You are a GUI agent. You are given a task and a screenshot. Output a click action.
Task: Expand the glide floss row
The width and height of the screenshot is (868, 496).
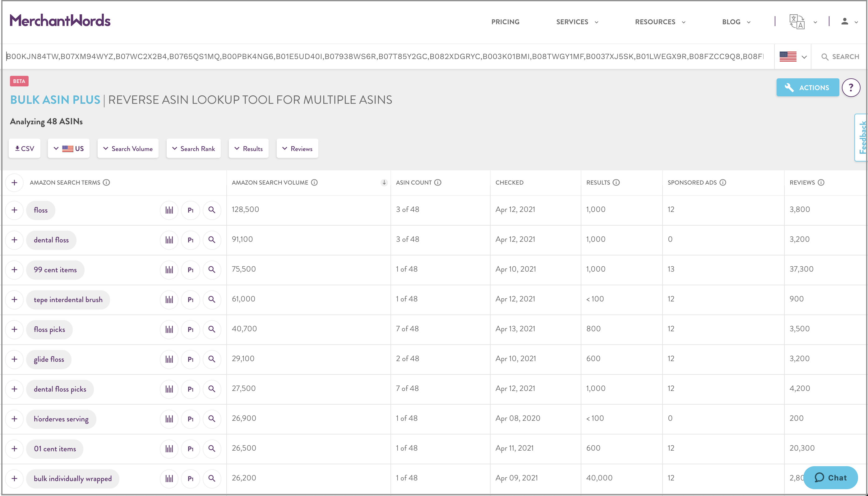14,359
